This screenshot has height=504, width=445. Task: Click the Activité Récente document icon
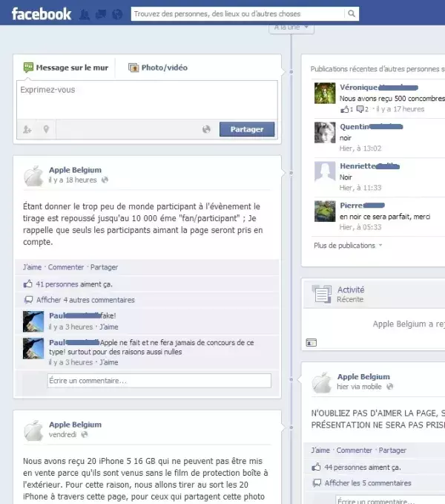(322, 294)
